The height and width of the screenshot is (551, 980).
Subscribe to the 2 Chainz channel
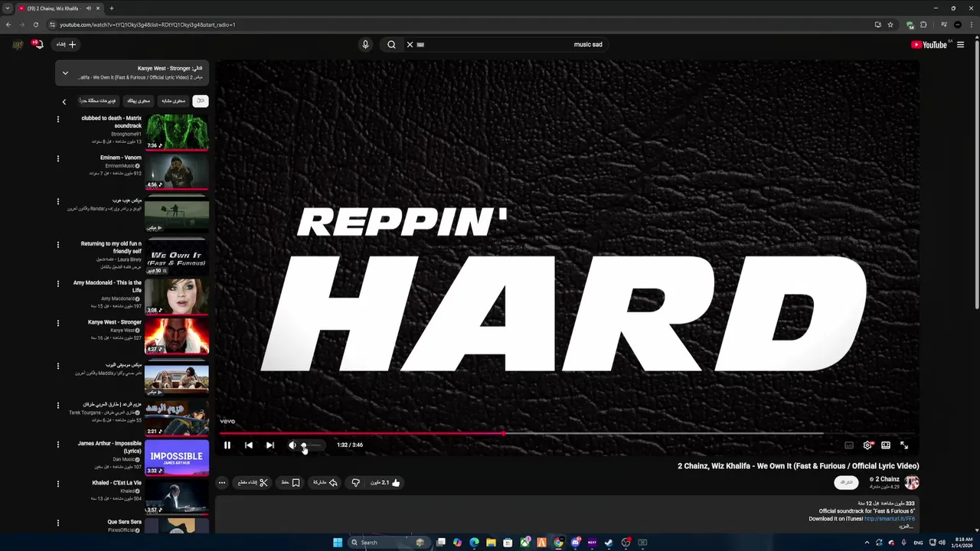pyautogui.click(x=846, y=482)
